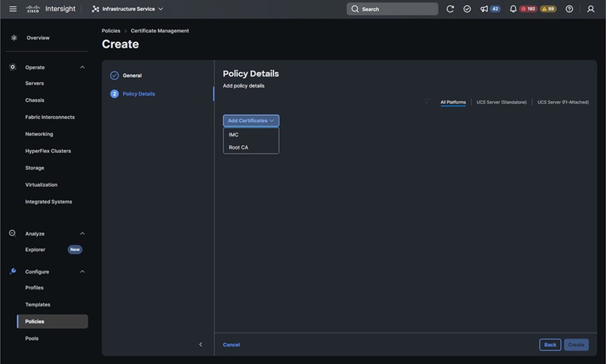Open the help question mark icon
This screenshot has height=364, width=606.
pos(570,9)
